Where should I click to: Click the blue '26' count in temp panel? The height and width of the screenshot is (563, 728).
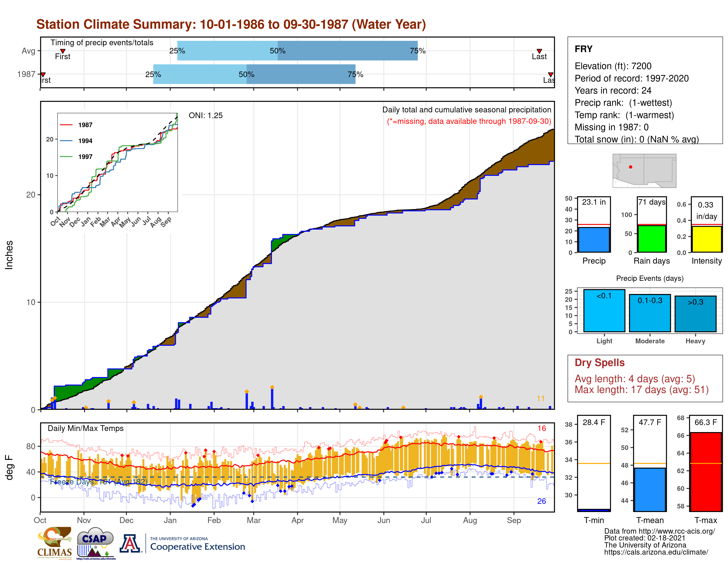coord(542,501)
